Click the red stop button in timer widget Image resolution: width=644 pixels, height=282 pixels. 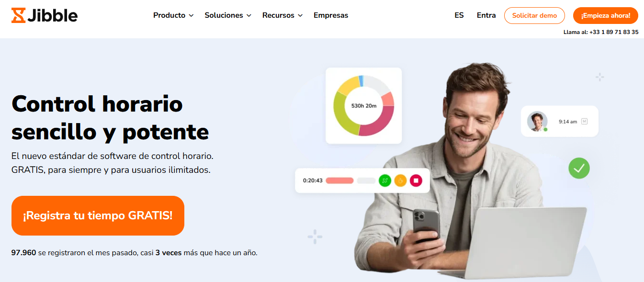(x=416, y=180)
